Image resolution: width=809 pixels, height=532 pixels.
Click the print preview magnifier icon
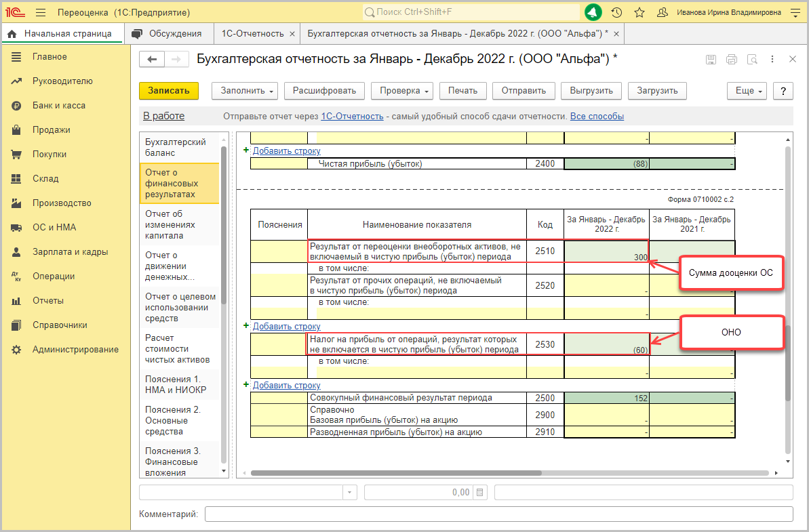click(751, 60)
